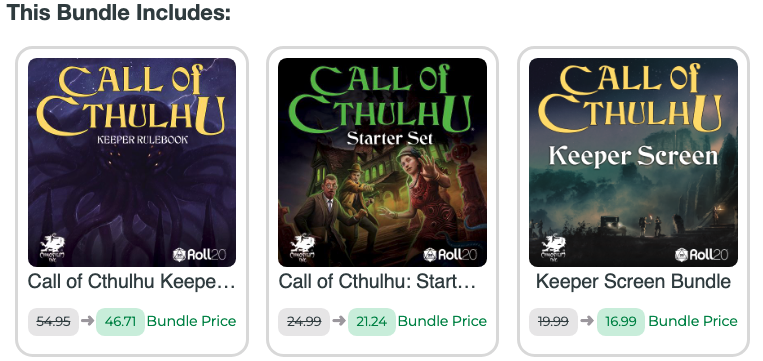Image resolution: width=763 pixels, height=361 pixels.
Task: Click Roll20 logo on Keeper Screen cover
Action: click(x=701, y=254)
